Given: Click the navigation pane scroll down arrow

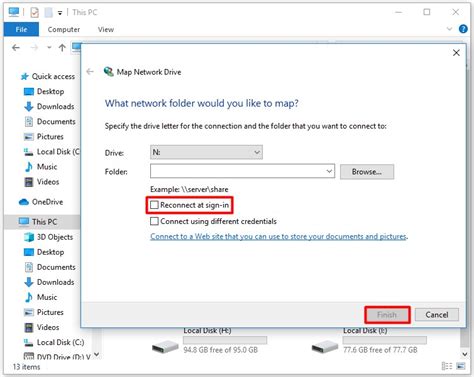Looking at the screenshot, I should pyautogui.click(x=97, y=355).
